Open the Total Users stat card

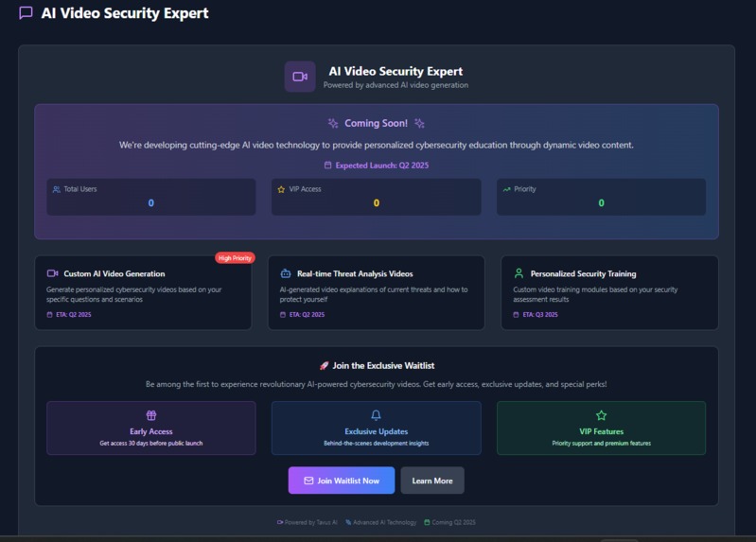tap(150, 197)
